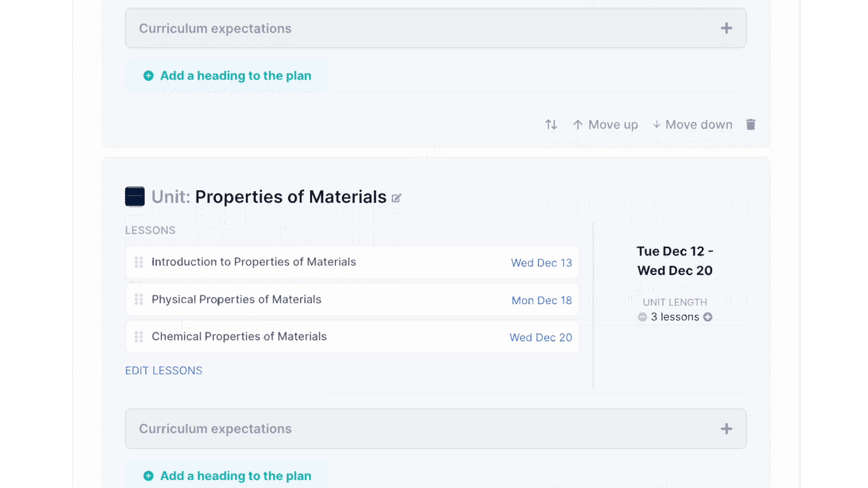Grab the Physical Properties lesson drag handle
Image resolution: width=868 pixels, height=488 pixels.
(x=139, y=299)
